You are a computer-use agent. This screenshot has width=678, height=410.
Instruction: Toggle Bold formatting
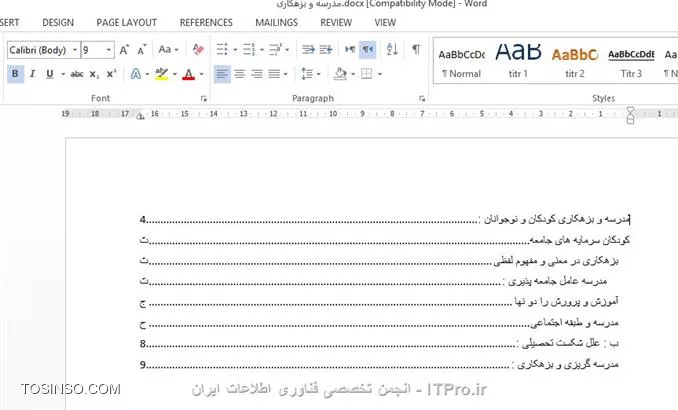point(15,74)
